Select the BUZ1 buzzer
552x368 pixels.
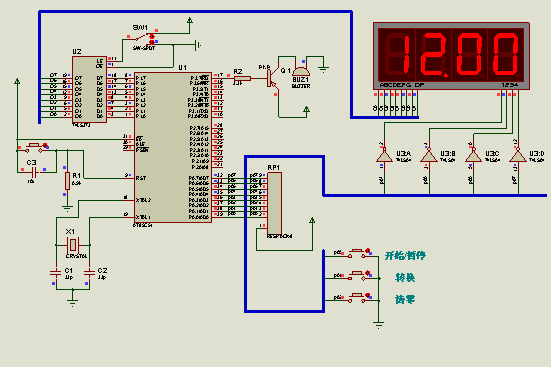coord(301,71)
